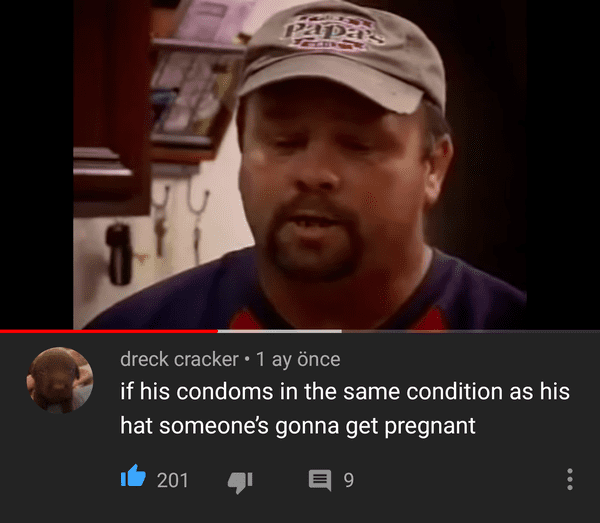Image resolution: width=600 pixels, height=523 pixels.
Task: Click the first line of the comment text
Action: point(345,391)
